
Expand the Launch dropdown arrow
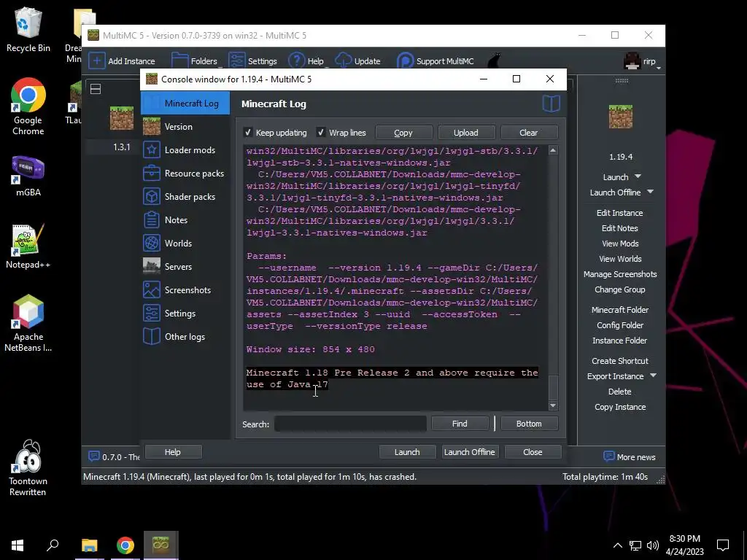coord(638,176)
